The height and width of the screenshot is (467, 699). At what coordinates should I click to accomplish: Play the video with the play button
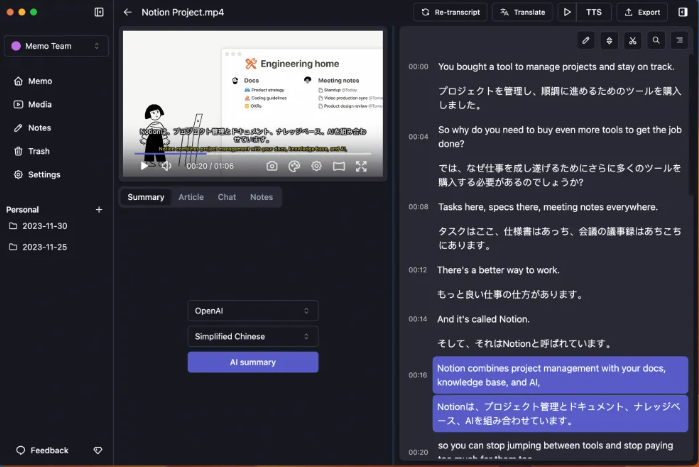144,166
